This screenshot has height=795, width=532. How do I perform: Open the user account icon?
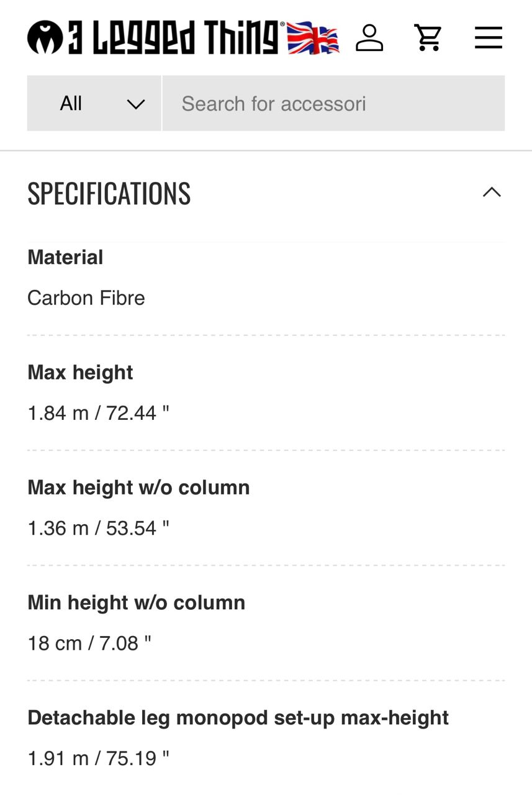[x=369, y=38]
